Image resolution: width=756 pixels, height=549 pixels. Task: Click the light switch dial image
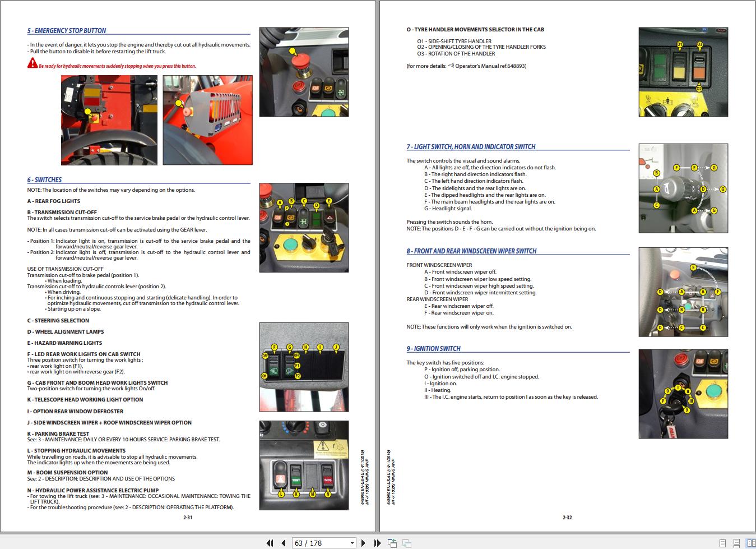[683, 188]
